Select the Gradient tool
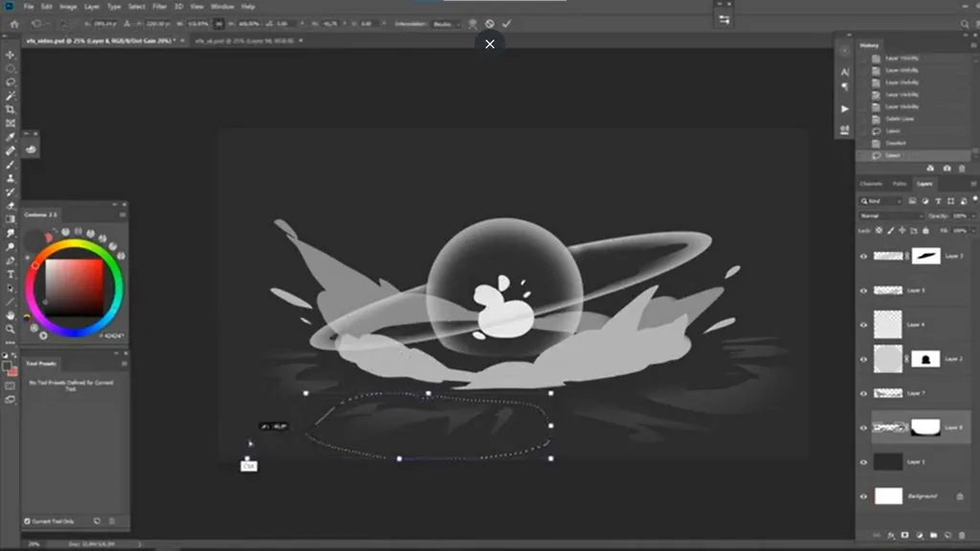The height and width of the screenshot is (551, 980). tap(10, 219)
